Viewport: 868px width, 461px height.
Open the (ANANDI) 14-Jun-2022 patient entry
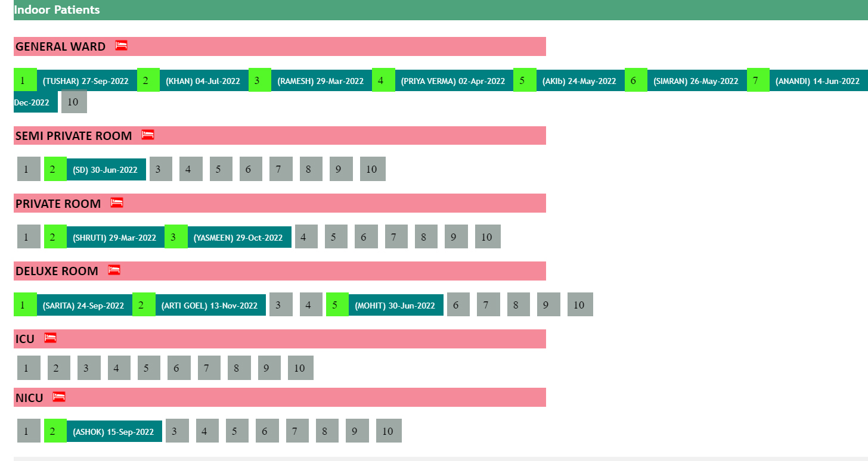click(819, 81)
